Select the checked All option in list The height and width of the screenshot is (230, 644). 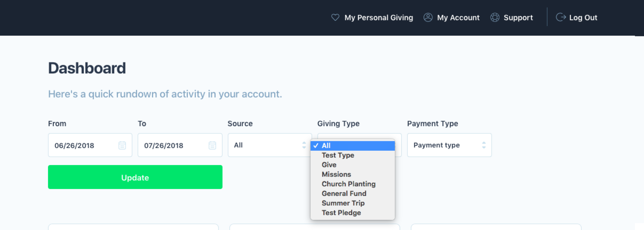[x=352, y=146]
